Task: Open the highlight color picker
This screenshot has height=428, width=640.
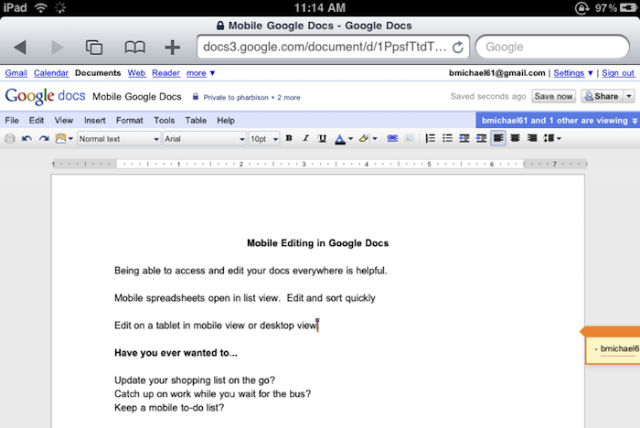Action: tap(367, 139)
